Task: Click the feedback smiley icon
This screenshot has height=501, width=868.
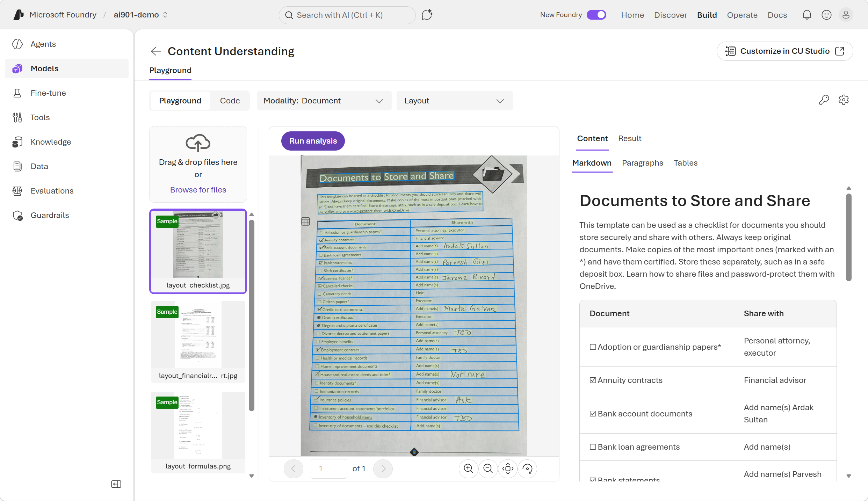Action: coord(826,15)
